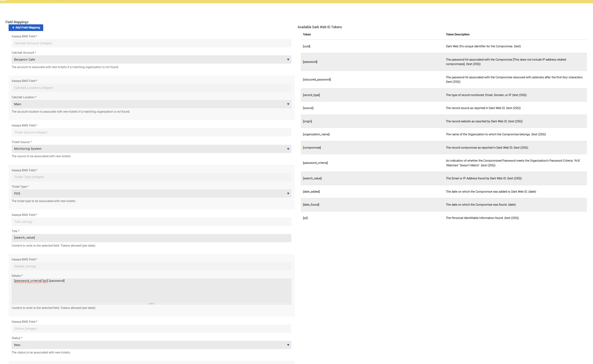Click the Title (string) BMS field
This screenshot has height=364, width=593.
coord(151,222)
